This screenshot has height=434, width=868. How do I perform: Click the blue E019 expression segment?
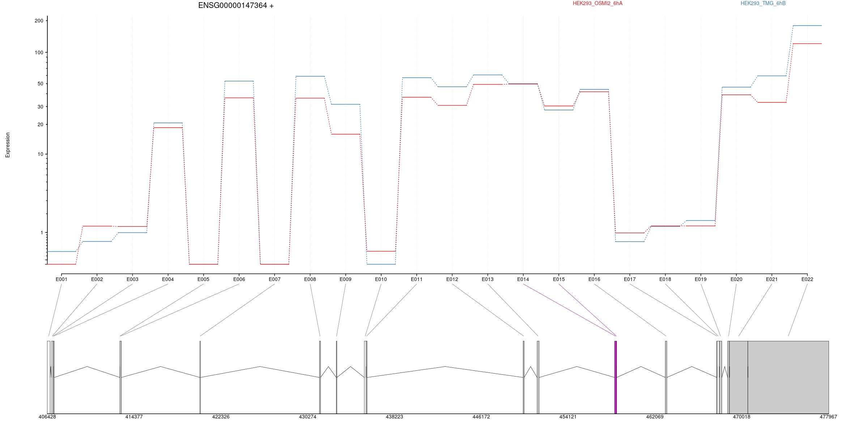click(701, 221)
